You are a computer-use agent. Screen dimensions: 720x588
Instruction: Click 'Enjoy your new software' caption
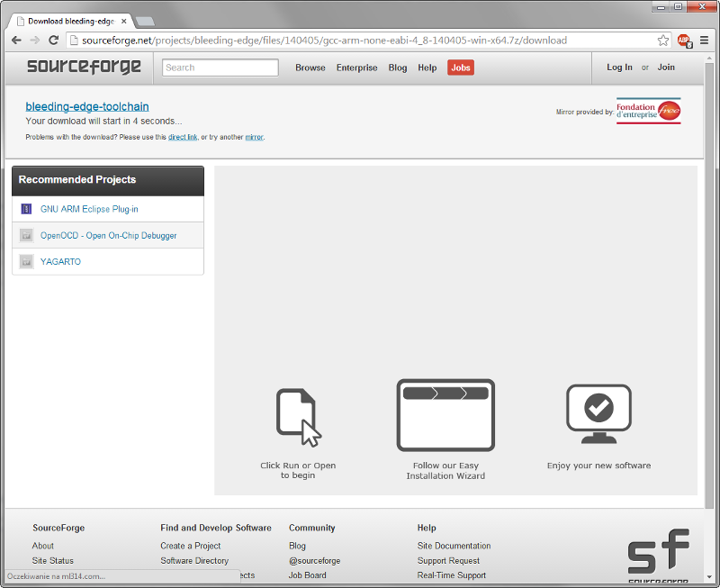598,466
